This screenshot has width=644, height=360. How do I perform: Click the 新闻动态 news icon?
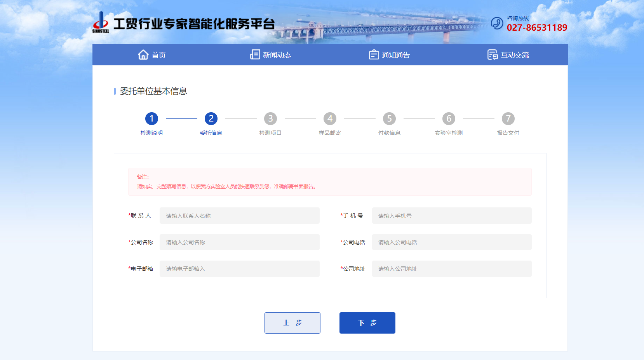click(x=255, y=55)
